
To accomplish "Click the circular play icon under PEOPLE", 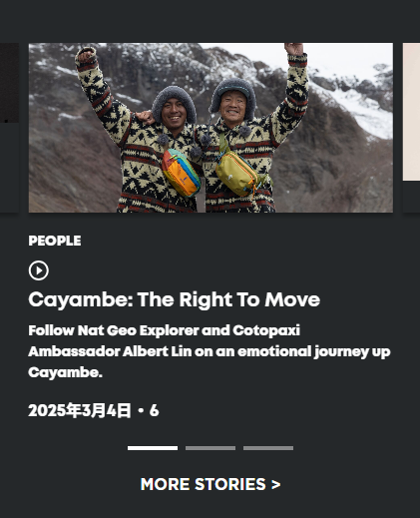I will point(39,270).
